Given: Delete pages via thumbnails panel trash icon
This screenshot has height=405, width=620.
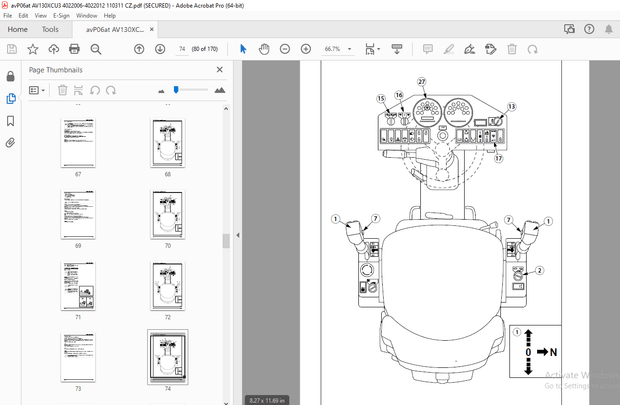Looking at the screenshot, I should 62,90.
